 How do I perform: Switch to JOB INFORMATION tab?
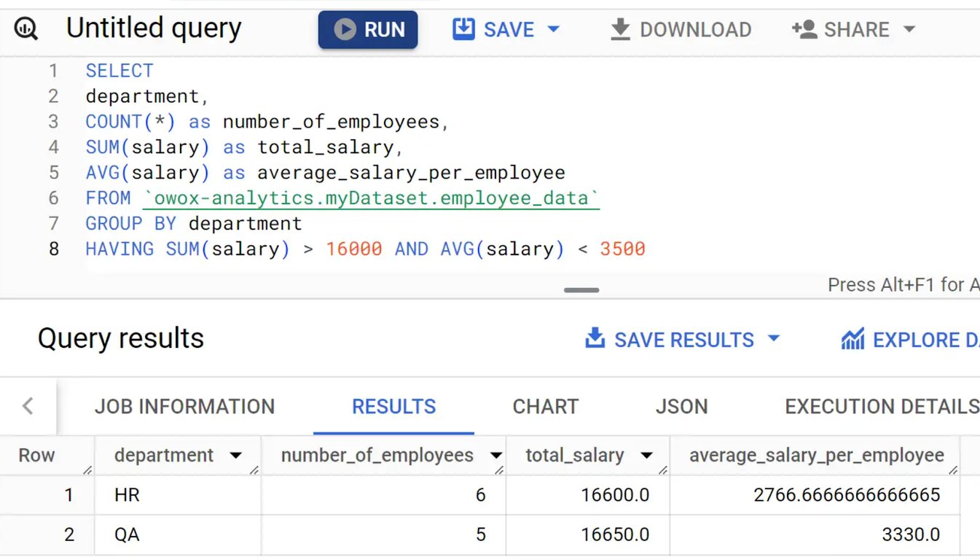tap(184, 407)
